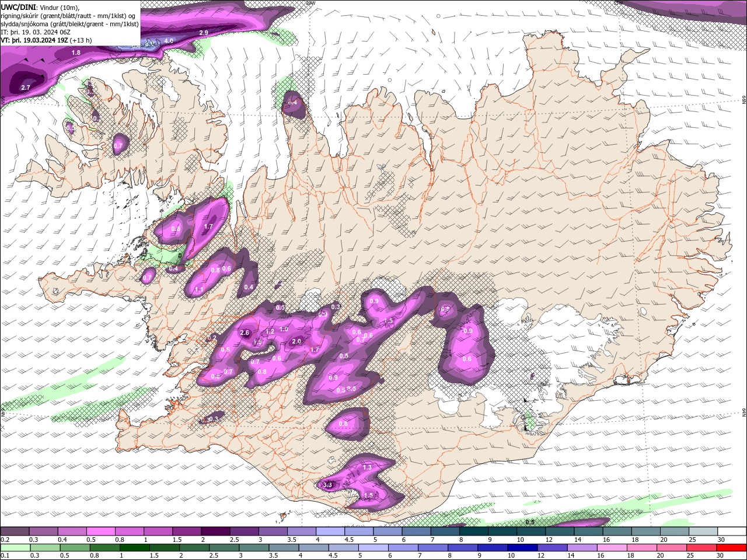Click the 4.0 precipitation value on map
Image resolution: width=747 pixels, height=560 pixels.
tap(169, 40)
